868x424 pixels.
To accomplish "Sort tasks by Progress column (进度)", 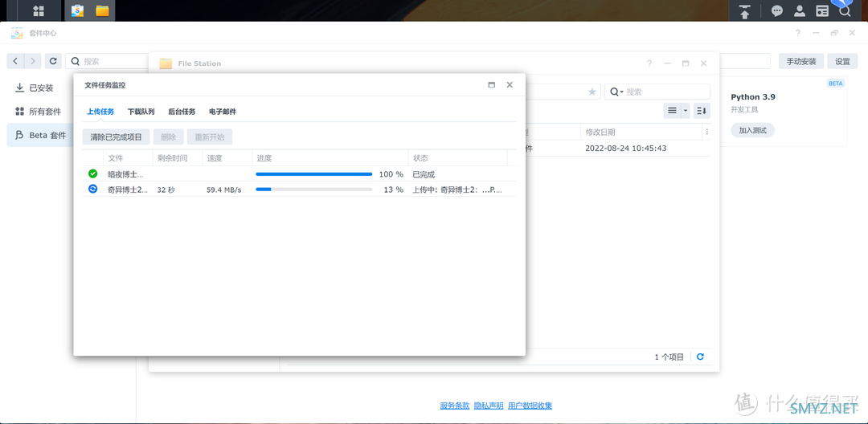I will [330, 158].
